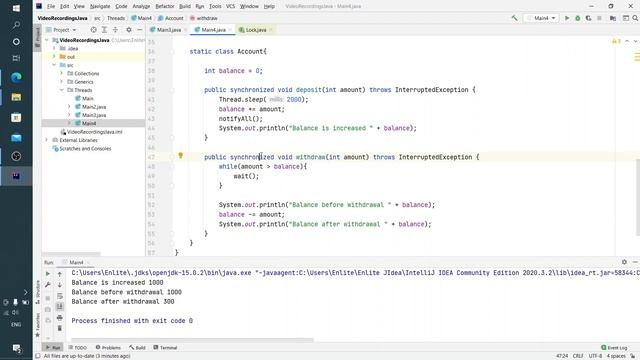Open the File menu
The image size is (640, 360).
pyautogui.click(x=51, y=6)
